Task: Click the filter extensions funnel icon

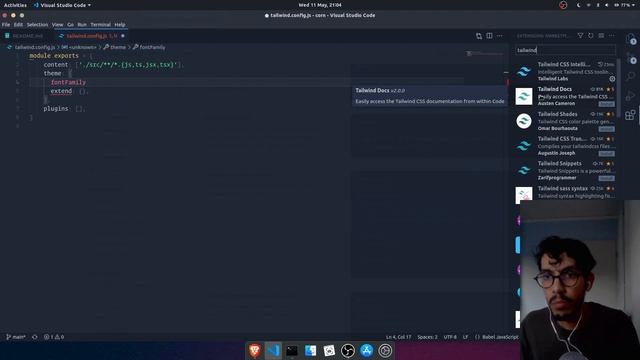Action: 580,36
